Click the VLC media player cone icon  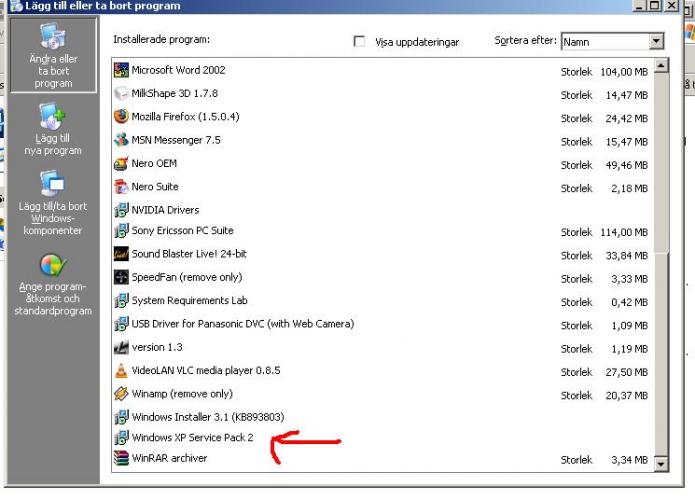[121, 371]
